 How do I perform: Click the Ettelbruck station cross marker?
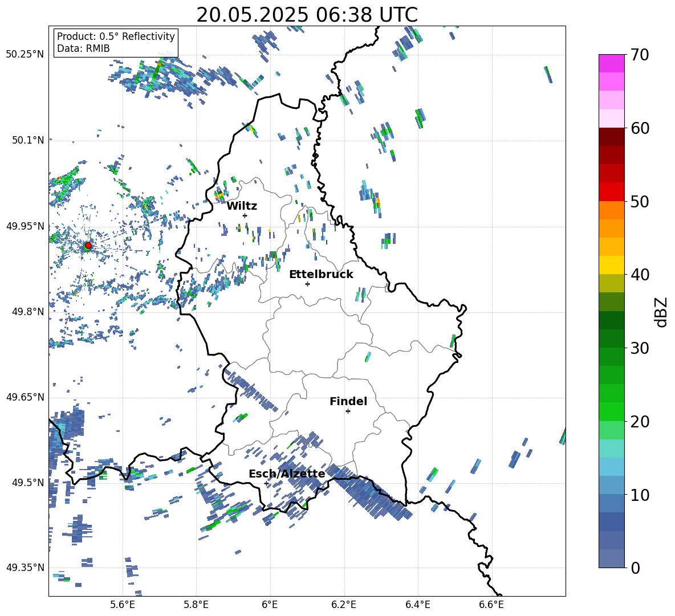(x=307, y=284)
